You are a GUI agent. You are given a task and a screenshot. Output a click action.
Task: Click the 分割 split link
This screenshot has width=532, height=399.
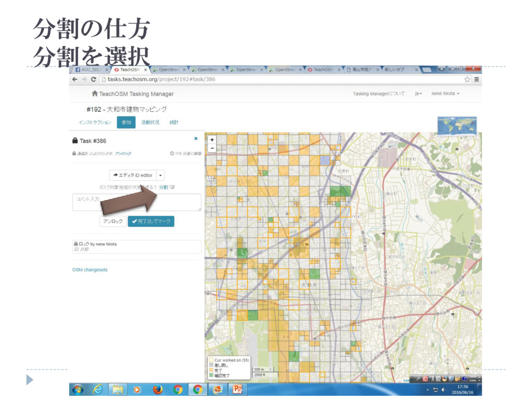tap(164, 187)
